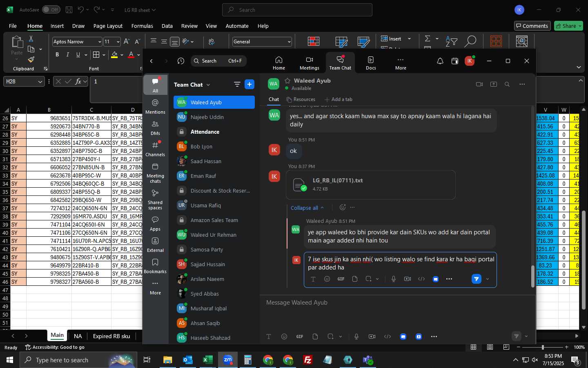Viewport: 588px width, 368px height.
Task: Toggle AutoSave switch in Excel
Action: (x=51, y=9)
